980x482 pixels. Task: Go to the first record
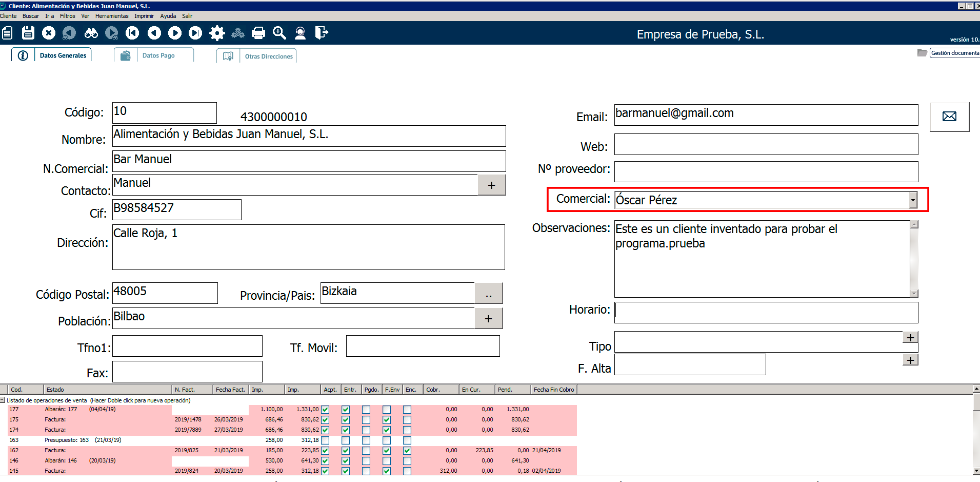132,33
